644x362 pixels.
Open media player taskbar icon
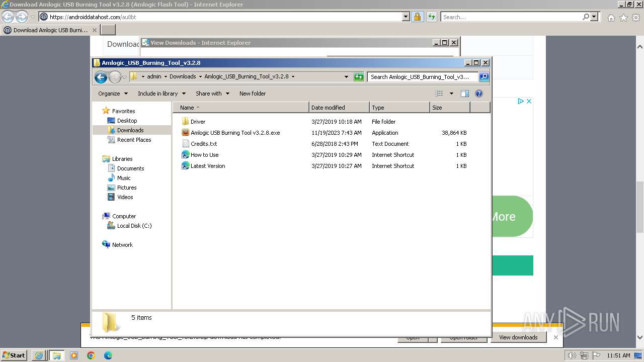tap(74, 355)
